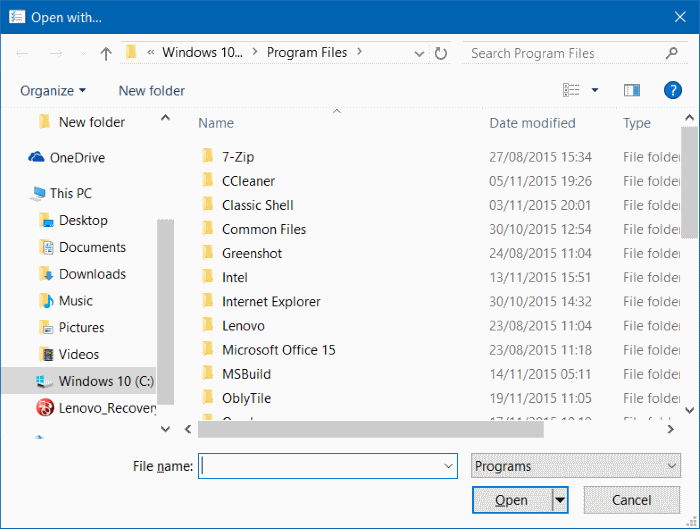700x529 pixels.
Task: Click the Cancel button
Action: [632, 500]
